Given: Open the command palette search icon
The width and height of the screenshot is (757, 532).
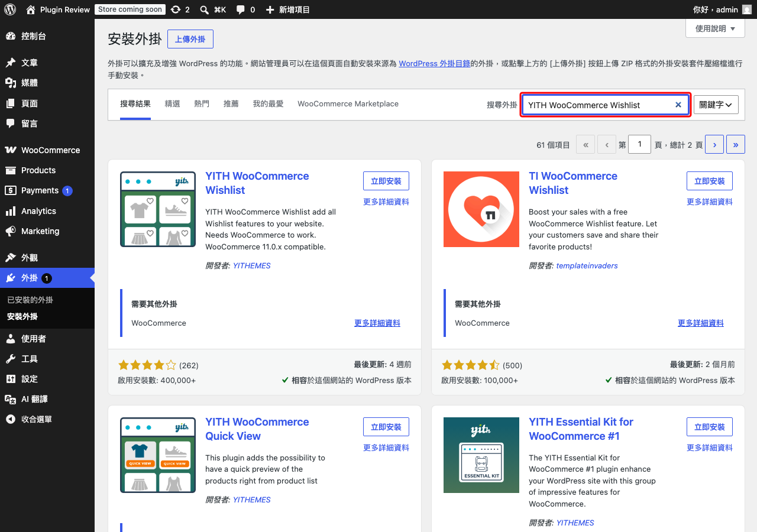Looking at the screenshot, I should (204, 9).
